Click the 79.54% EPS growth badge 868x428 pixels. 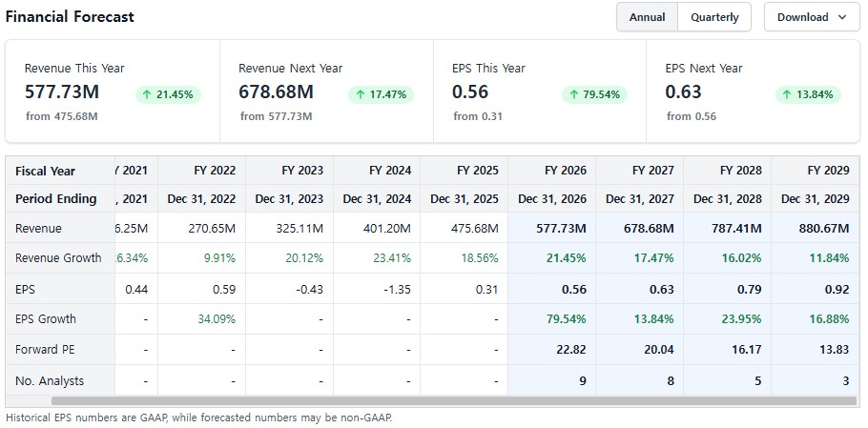594,94
